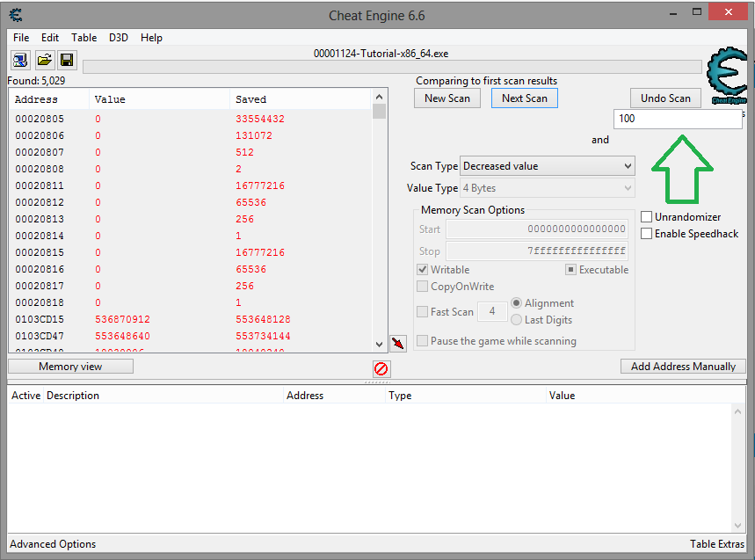
Task: Click the open process computer icon
Action: pyautogui.click(x=20, y=61)
